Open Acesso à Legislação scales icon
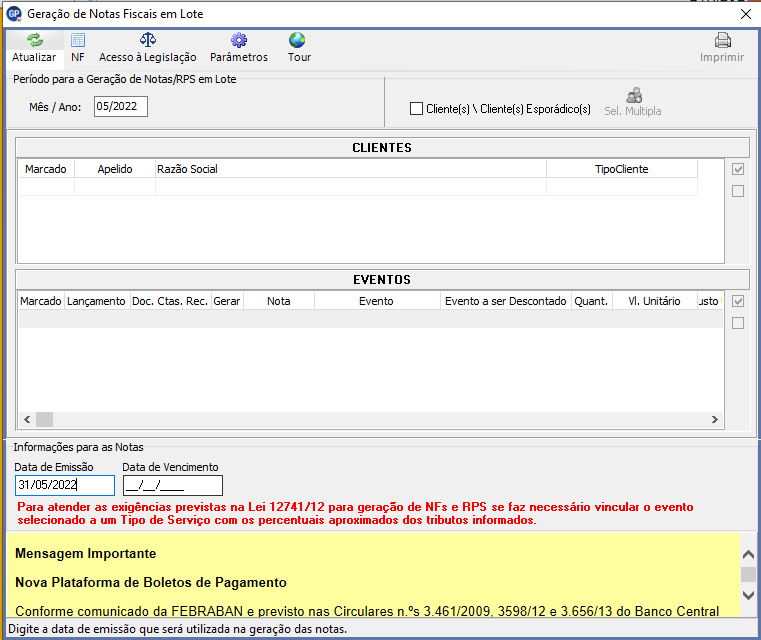Viewport: 761px width, 640px height. [x=148, y=41]
